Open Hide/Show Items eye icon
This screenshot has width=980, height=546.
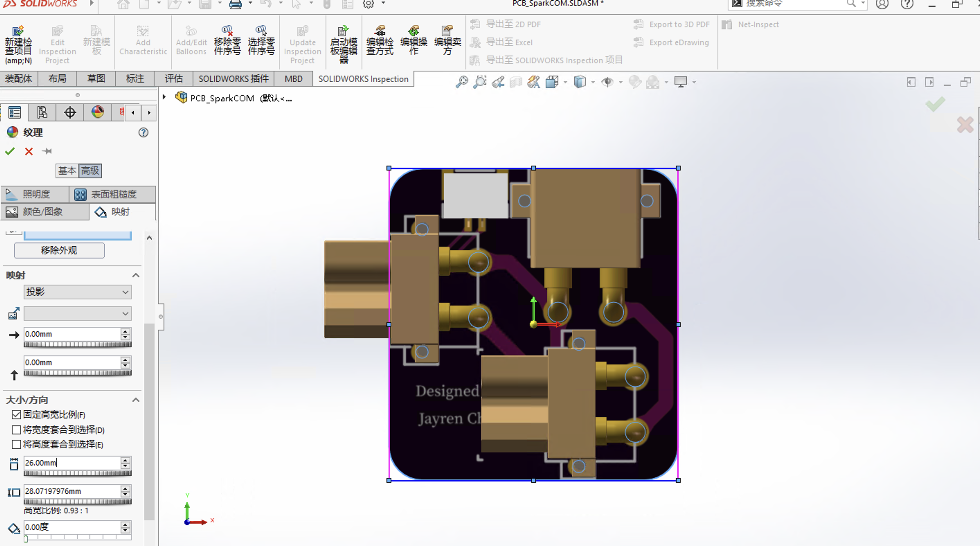[x=607, y=82]
